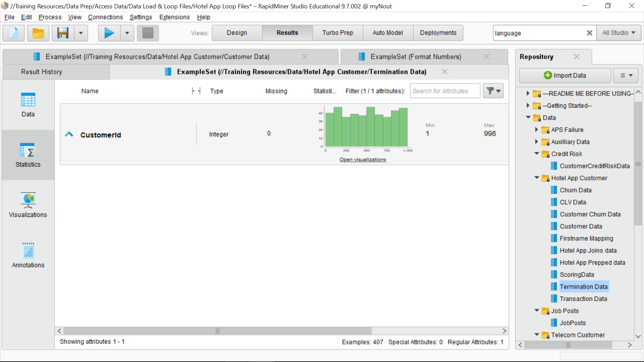The image size is (644, 362).
Task: Close the Customer Data ExampleSet tab
Action: 305,57
